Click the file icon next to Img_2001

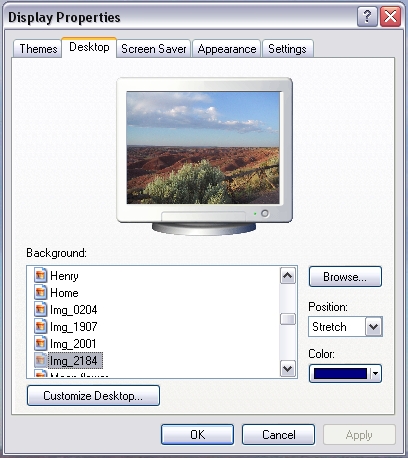pyautogui.click(x=40, y=343)
